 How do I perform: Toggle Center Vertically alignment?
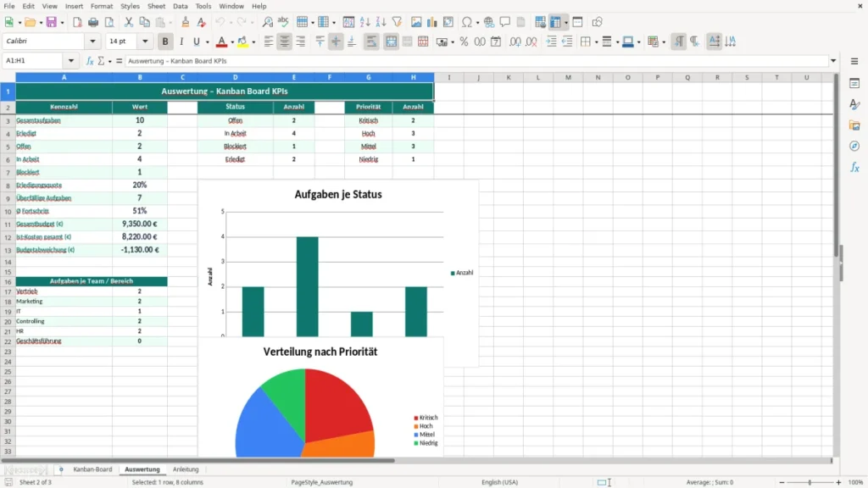(x=336, y=42)
